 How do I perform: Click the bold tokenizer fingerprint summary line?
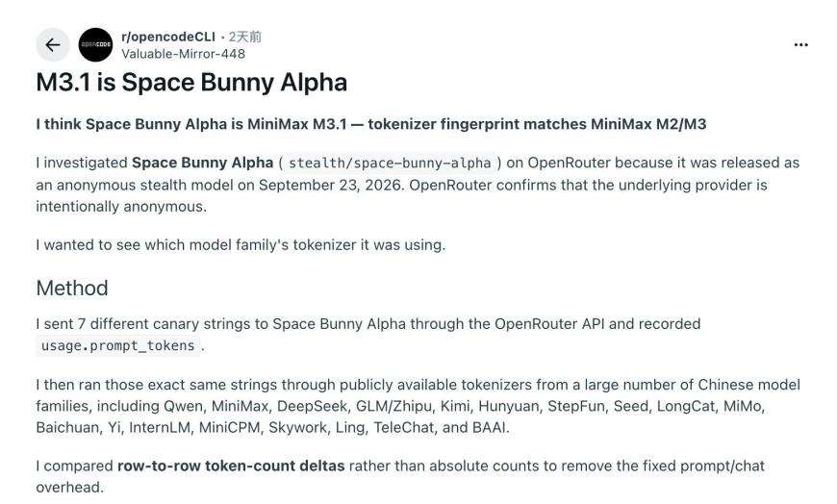coord(371,124)
